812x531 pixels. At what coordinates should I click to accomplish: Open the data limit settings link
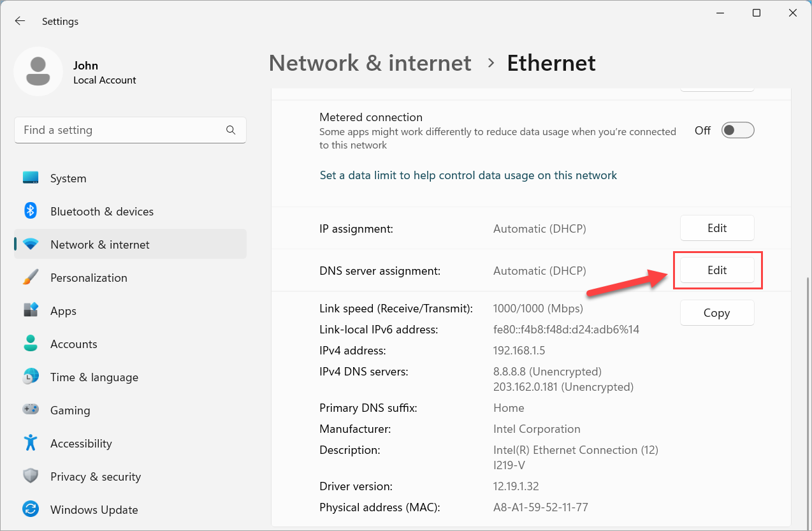[468, 175]
